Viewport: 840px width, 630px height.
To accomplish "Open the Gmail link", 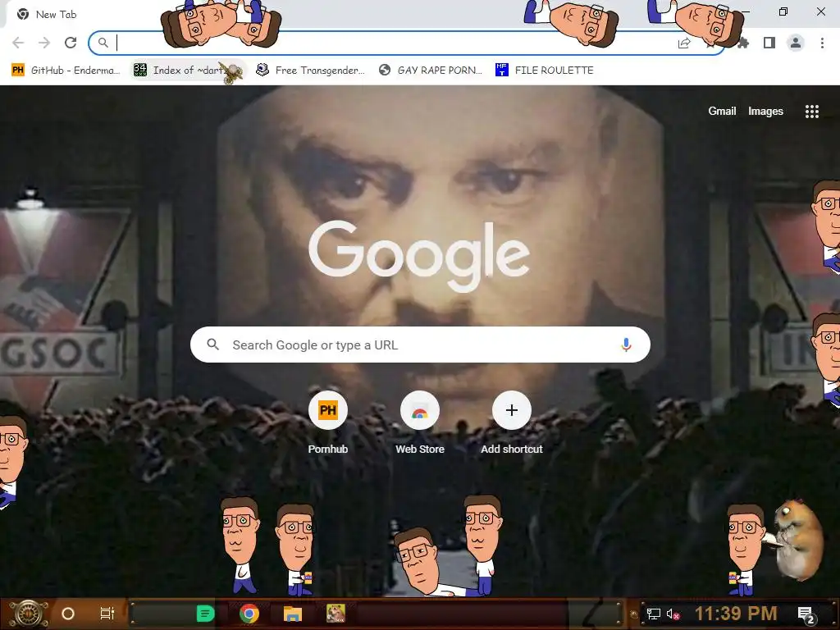I will tap(722, 111).
